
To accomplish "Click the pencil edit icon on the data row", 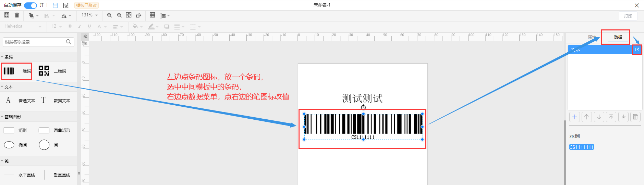I will (x=637, y=50).
